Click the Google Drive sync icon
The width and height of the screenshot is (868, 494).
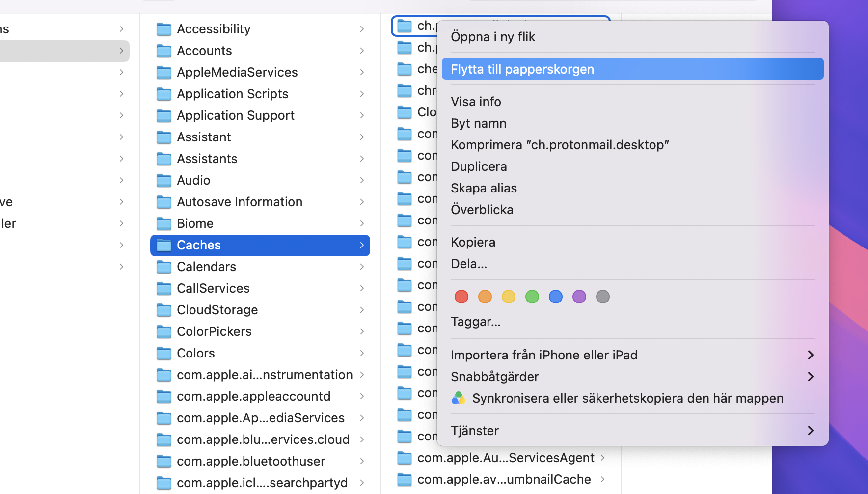point(459,398)
